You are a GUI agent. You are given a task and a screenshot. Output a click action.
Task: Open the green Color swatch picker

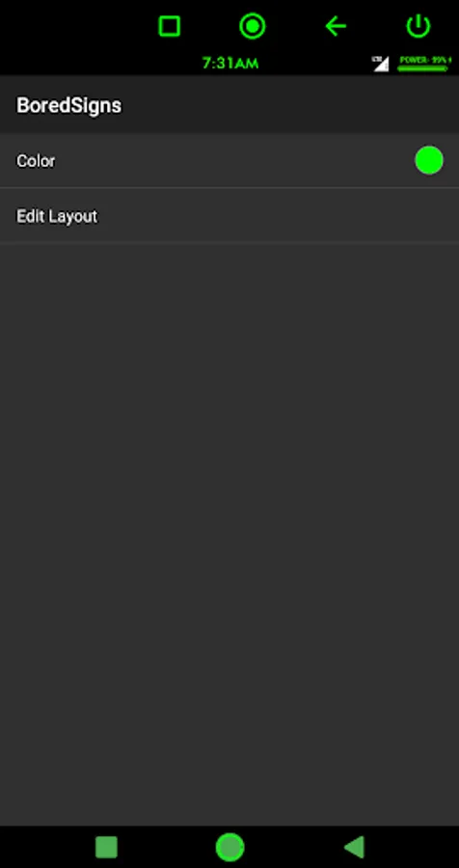pos(429,160)
